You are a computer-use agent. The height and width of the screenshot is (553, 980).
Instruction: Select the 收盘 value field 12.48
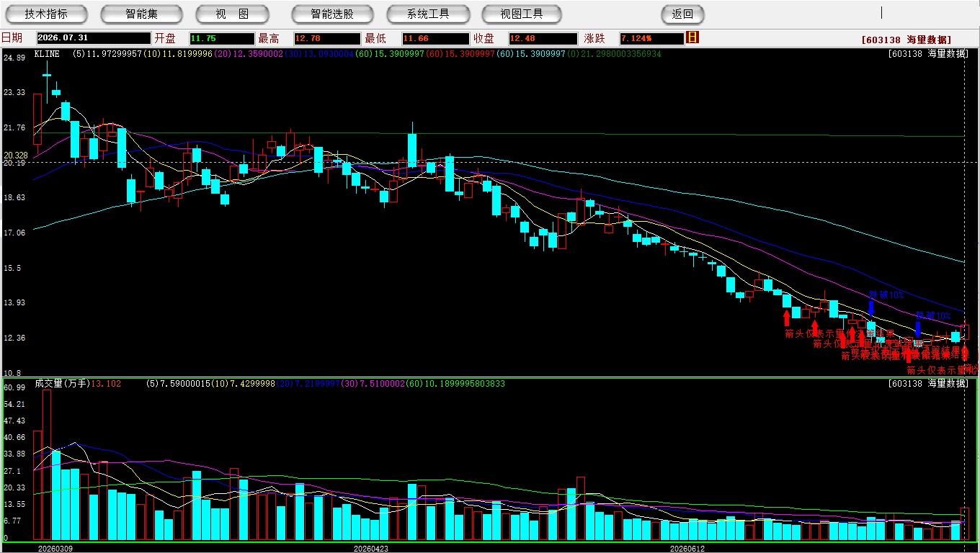tap(543, 38)
